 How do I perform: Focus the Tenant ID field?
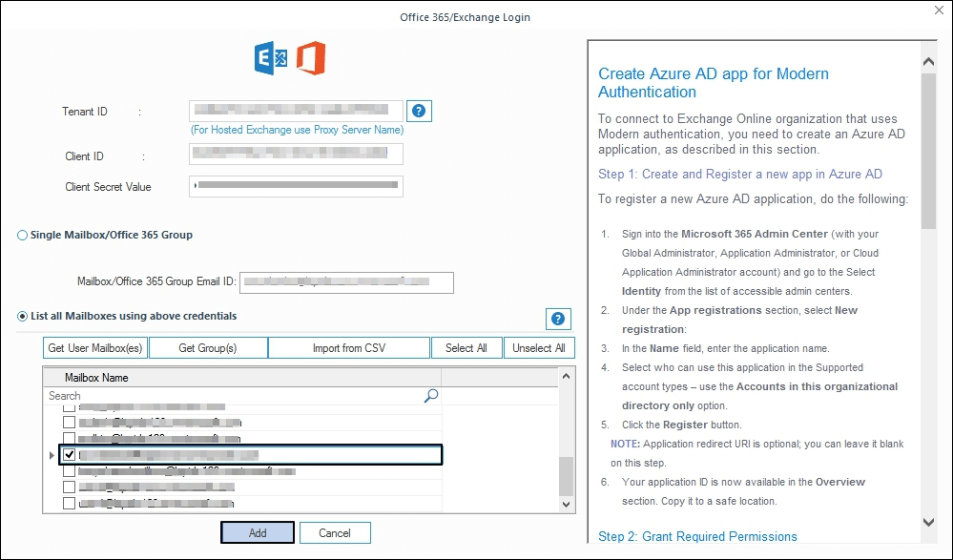pyautogui.click(x=296, y=111)
